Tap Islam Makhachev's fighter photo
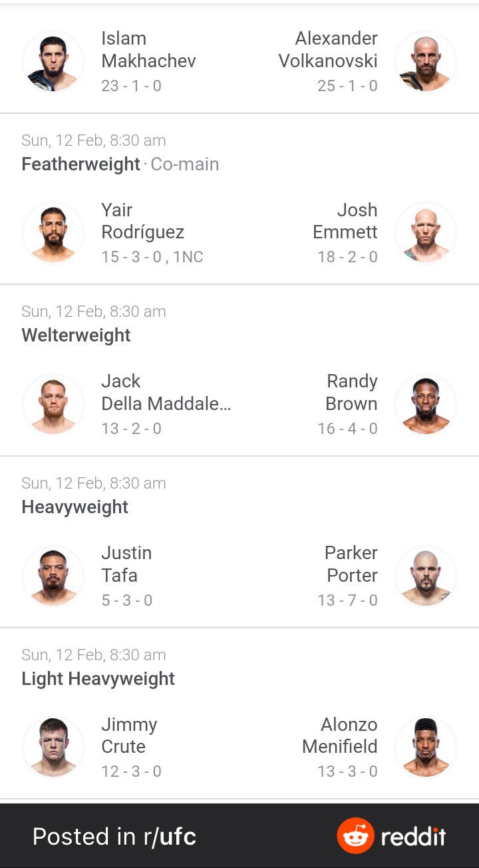 point(53,61)
